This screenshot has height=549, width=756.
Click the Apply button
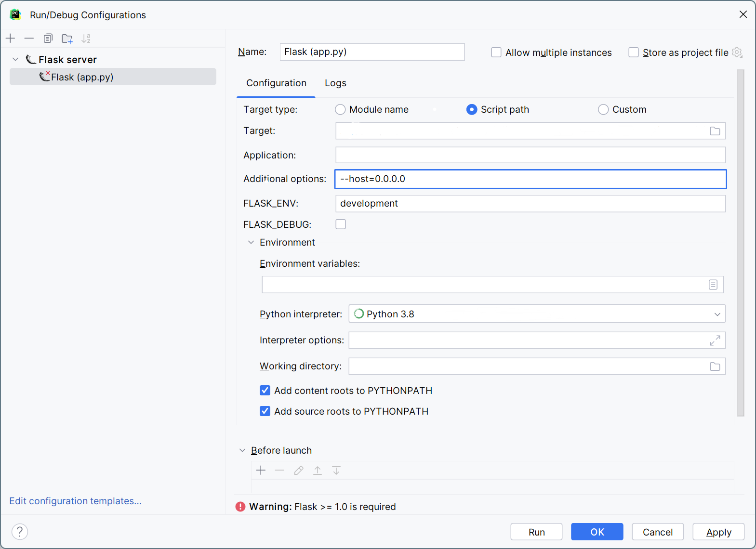(x=718, y=532)
